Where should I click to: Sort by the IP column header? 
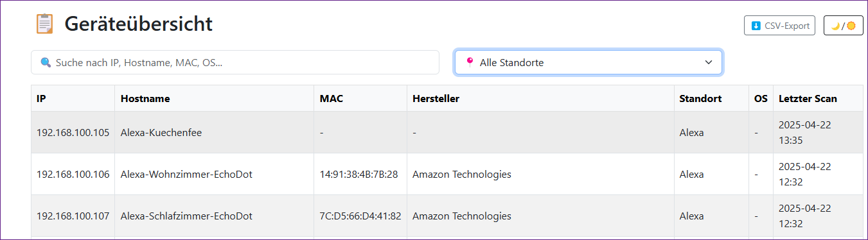(x=41, y=99)
